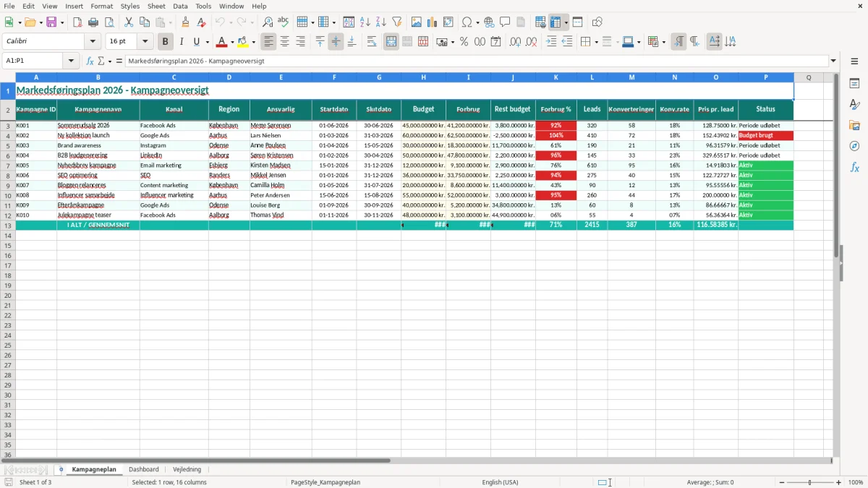Open the Borders dropdown arrow
This screenshot has width=868, height=488.
pyautogui.click(x=596, y=42)
